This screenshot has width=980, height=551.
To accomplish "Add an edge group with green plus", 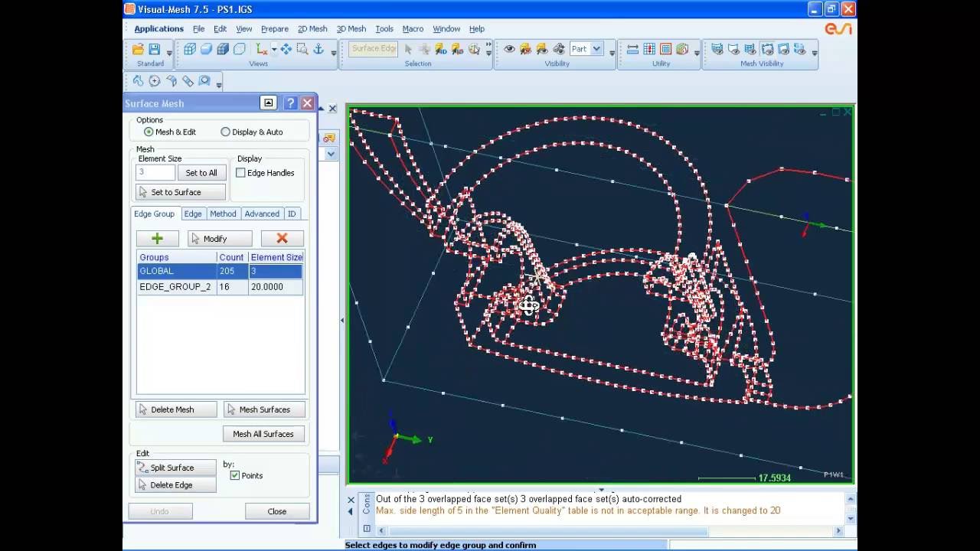I will pyautogui.click(x=158, y=239).
